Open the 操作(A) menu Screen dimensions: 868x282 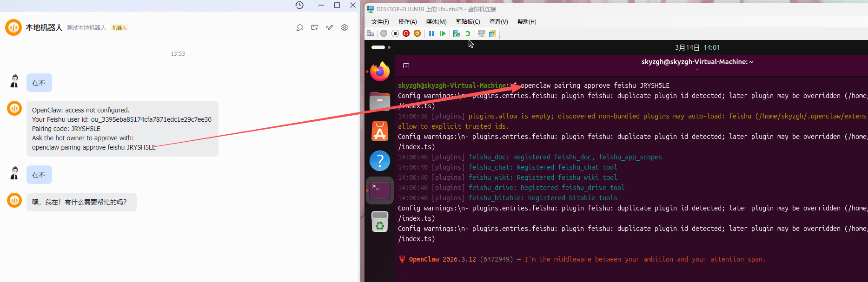click(x=407, y=22)
